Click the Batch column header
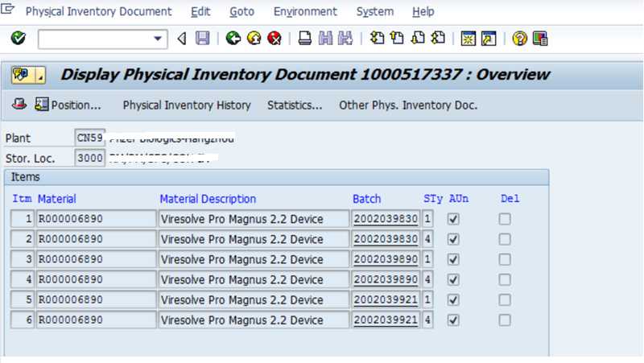 (367, 199)
